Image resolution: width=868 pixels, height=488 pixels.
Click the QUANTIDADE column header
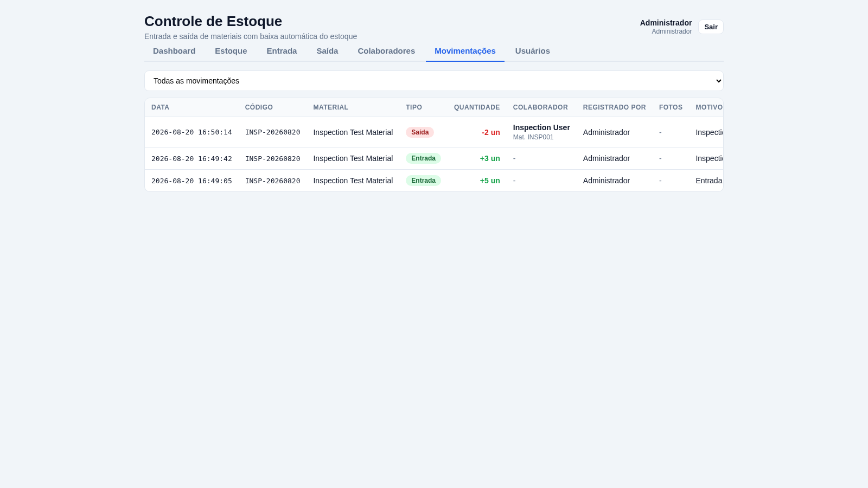click(x=477, y=107)
